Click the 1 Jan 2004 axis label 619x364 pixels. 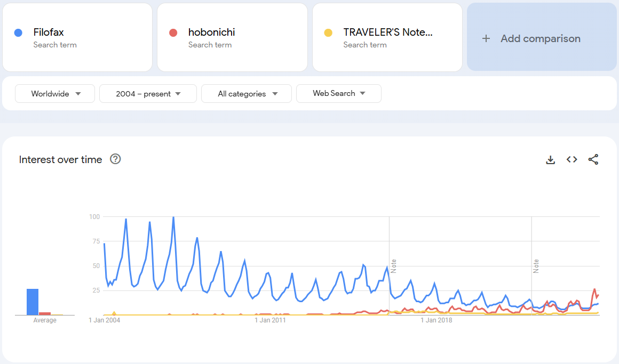pyautogui.click(x=104, y=320)
